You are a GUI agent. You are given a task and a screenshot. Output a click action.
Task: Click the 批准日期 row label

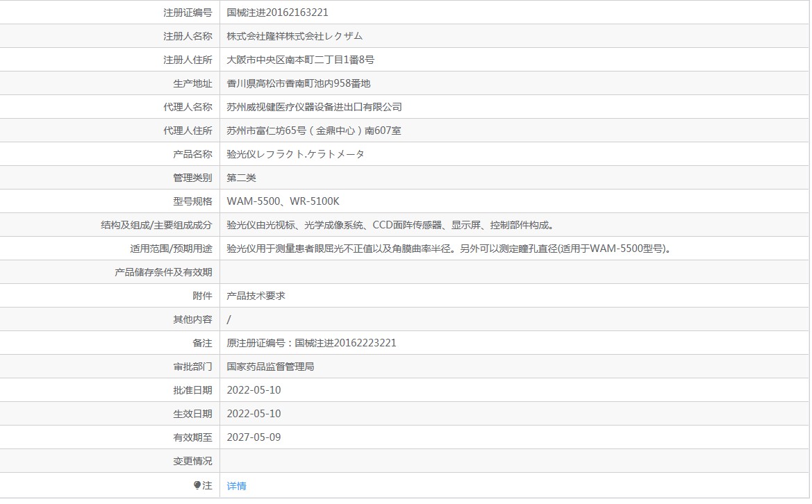(192, 390)
